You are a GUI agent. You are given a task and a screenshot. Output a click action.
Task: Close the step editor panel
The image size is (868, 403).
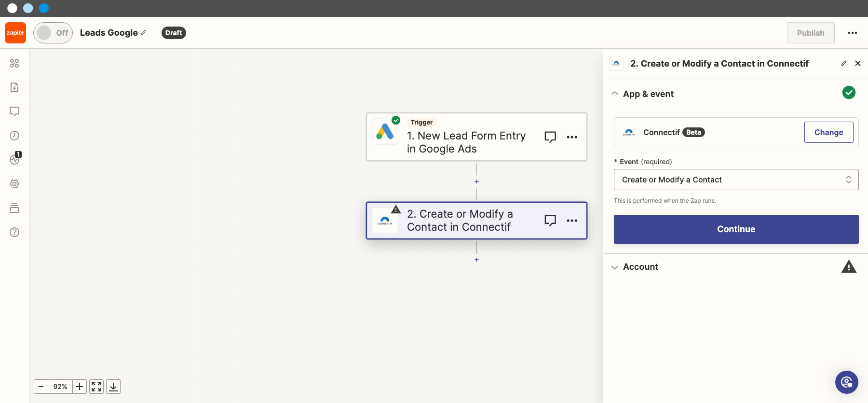(858, 63)
